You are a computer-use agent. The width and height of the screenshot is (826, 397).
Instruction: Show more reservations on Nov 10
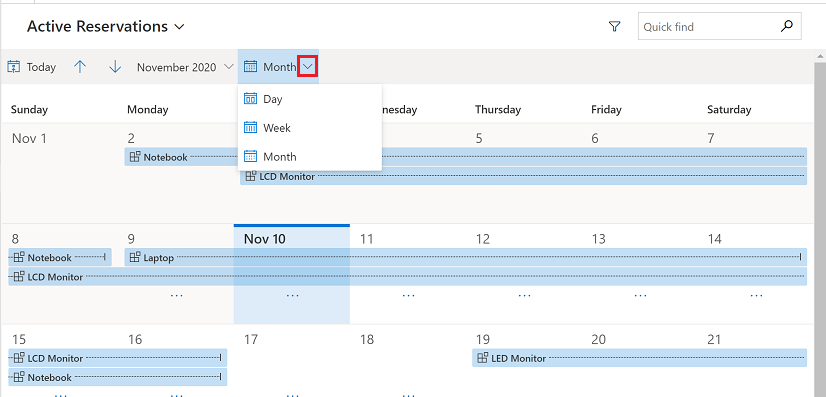tap(292, 296)
